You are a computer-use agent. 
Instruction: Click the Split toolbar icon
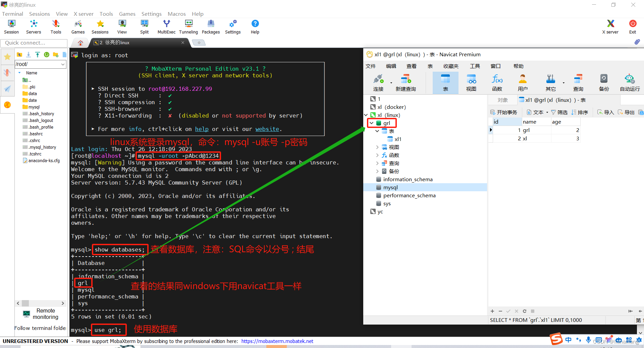145,27
